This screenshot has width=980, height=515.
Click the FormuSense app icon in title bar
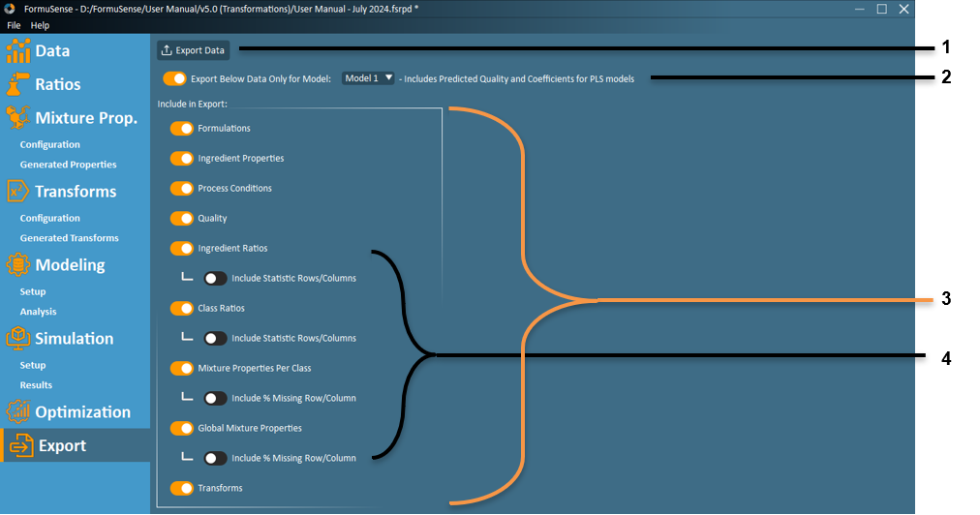10,9
